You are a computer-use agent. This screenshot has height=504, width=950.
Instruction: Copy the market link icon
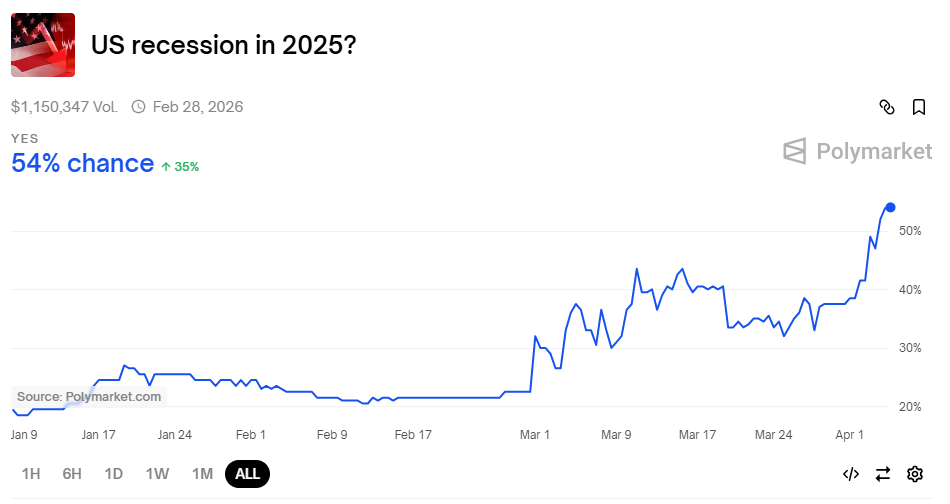coord(886,107)
